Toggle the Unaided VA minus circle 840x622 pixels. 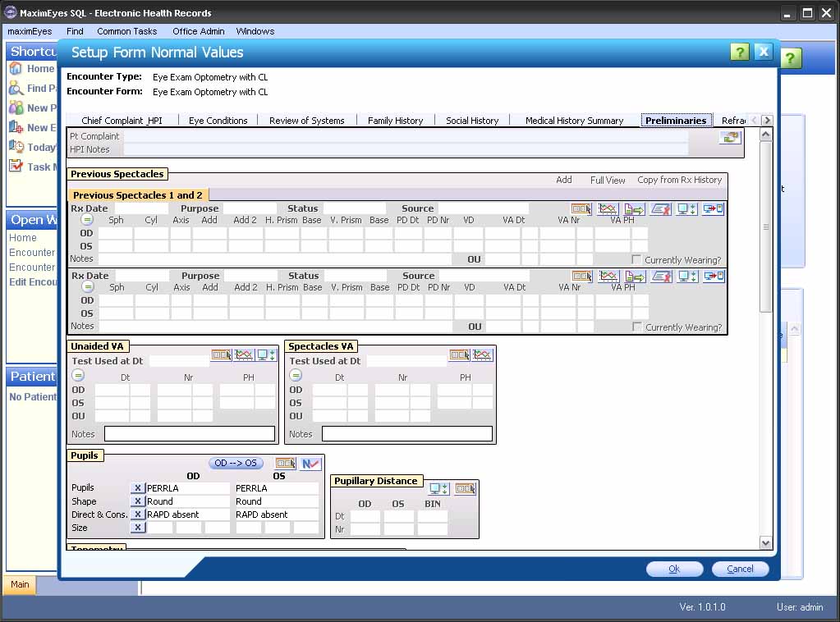click(x=78, y=376)
